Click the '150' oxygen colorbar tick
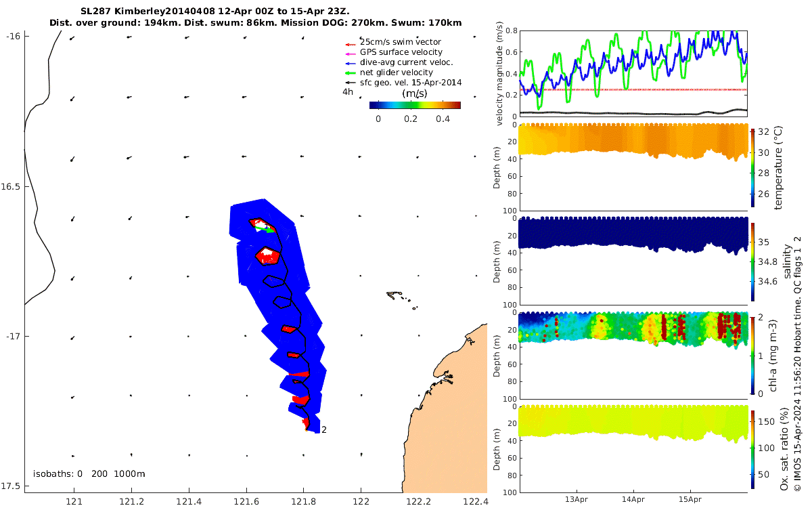Screen dimensions: 812x508 [767, 421]
